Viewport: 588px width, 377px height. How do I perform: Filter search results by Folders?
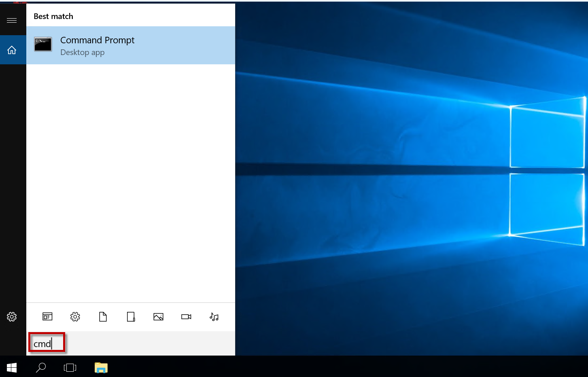(131, 317)
